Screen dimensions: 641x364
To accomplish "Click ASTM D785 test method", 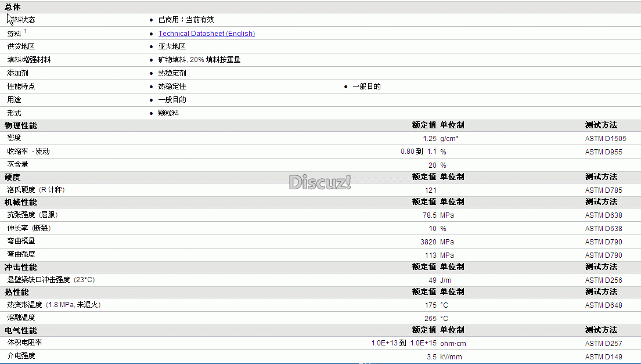I will click(x=603, y=190).
